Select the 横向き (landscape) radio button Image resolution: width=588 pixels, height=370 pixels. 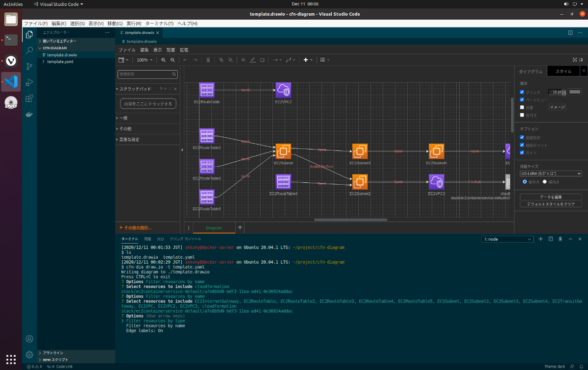[544, 182]
